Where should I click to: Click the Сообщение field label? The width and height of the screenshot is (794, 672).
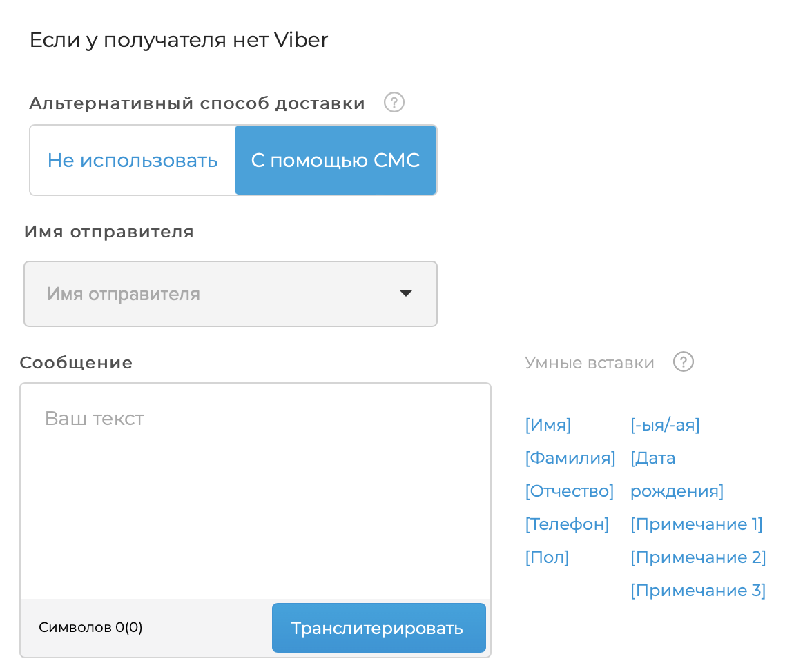pos(76,363)
